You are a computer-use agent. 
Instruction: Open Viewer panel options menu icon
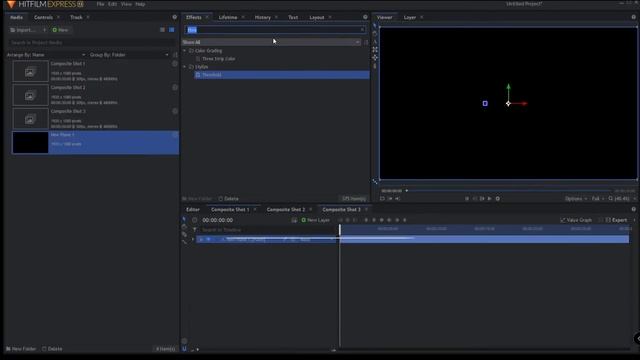(633, 17)
